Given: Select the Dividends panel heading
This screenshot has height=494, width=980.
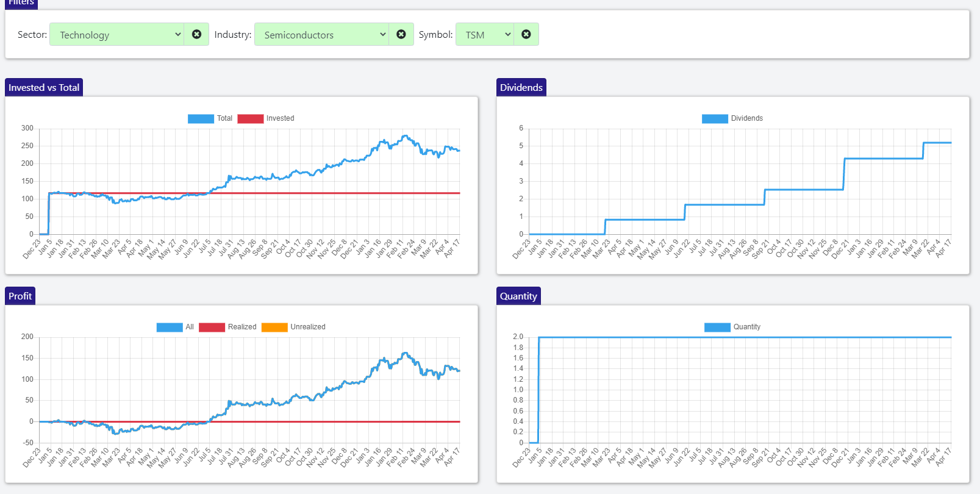Looking at the screenshot, I should [x=521, y=87].
